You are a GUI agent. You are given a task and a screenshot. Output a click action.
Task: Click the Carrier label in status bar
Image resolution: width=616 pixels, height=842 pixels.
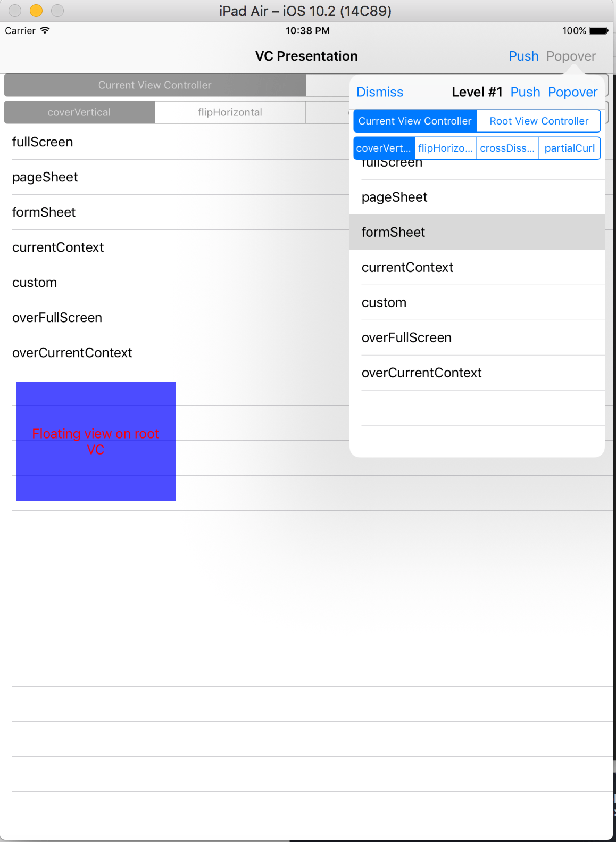[x=20, y=31]
